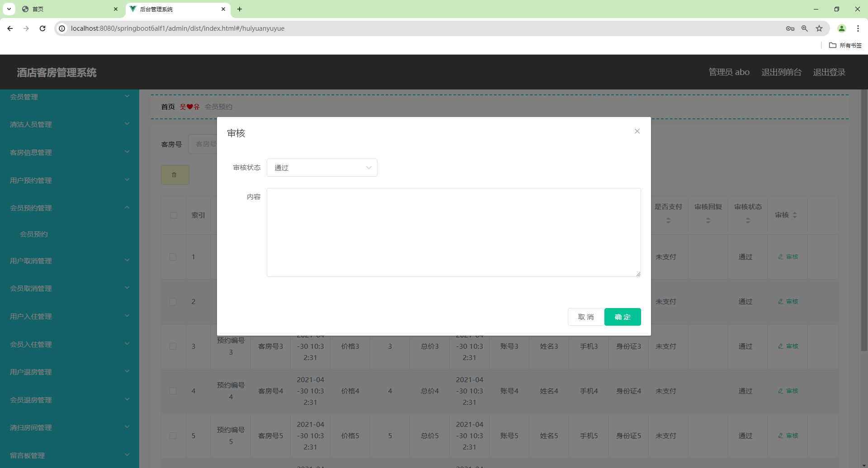
Task: Close the 审核 dialog with the X icon
Action: pos(637,131)
